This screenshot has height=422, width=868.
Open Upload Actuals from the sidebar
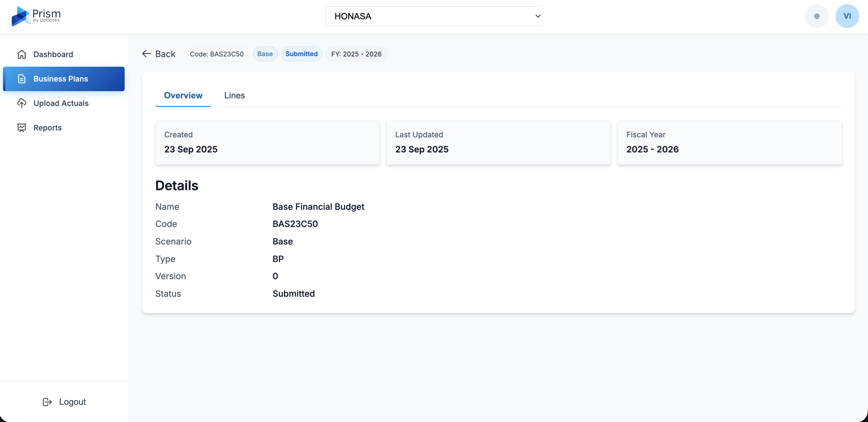(x=61, y=103)
